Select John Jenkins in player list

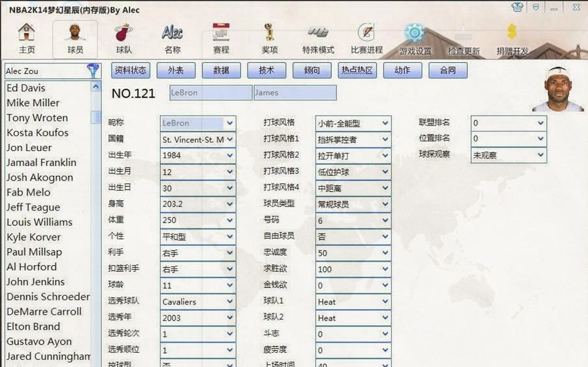click(x=36, y=282)
